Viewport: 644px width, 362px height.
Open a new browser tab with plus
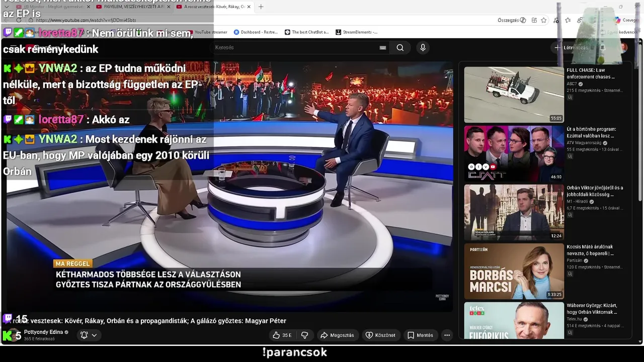(x=261, y=7)
